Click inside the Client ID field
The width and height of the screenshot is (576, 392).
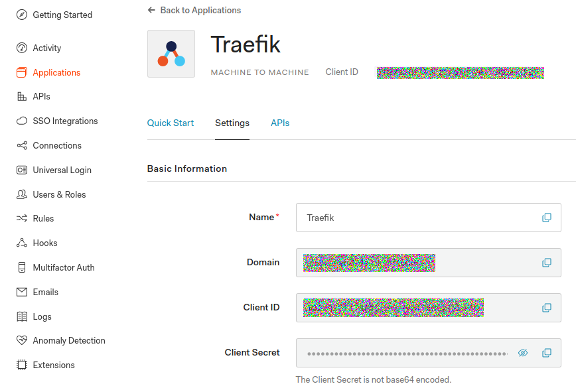428,308
